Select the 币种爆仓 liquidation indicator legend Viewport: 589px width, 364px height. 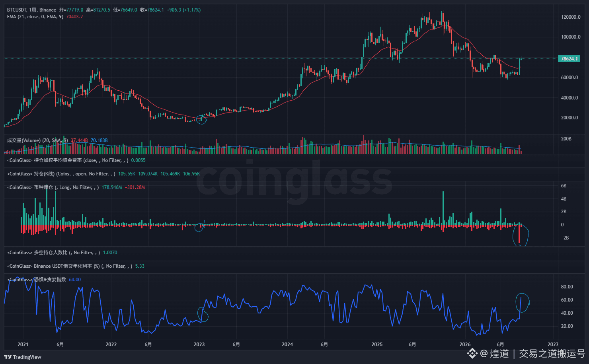[53, 187]
